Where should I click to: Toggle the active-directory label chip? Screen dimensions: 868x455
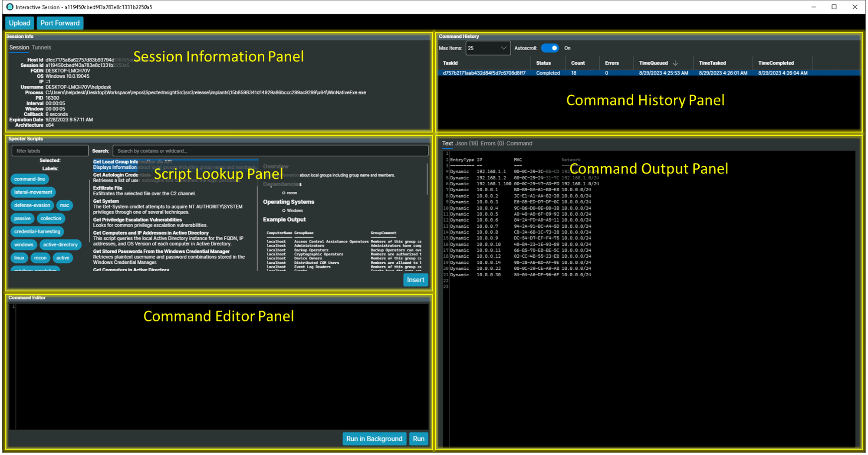60,245
